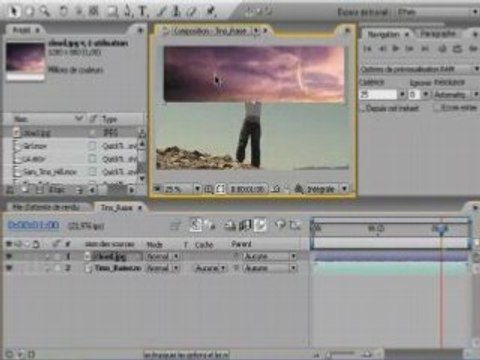The image size is (480, 360).
Task: Select the Hand tool
Action: pyautogui.click(x=29, y=12)
